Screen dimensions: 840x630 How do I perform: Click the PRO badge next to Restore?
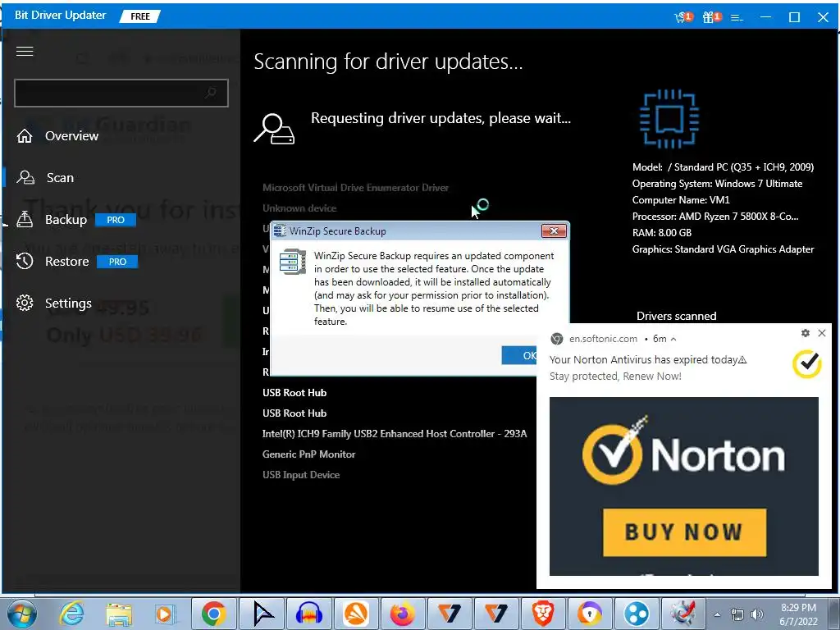(x=117, y=262)
